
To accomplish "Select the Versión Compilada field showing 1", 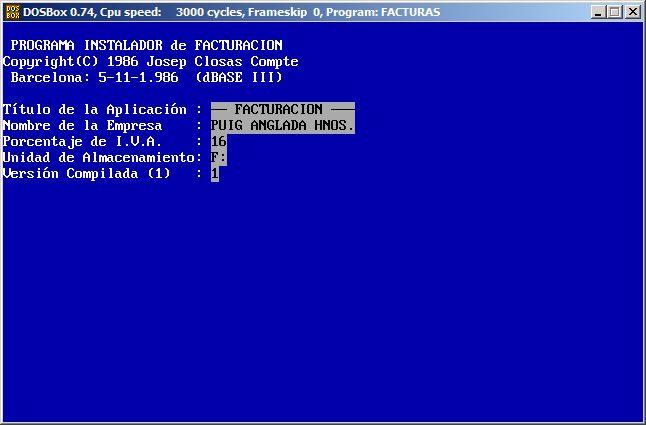I will (x=215, y=173).
